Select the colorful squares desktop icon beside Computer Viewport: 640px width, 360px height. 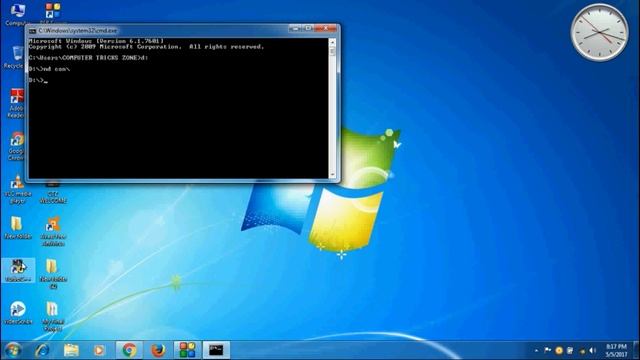53,12
